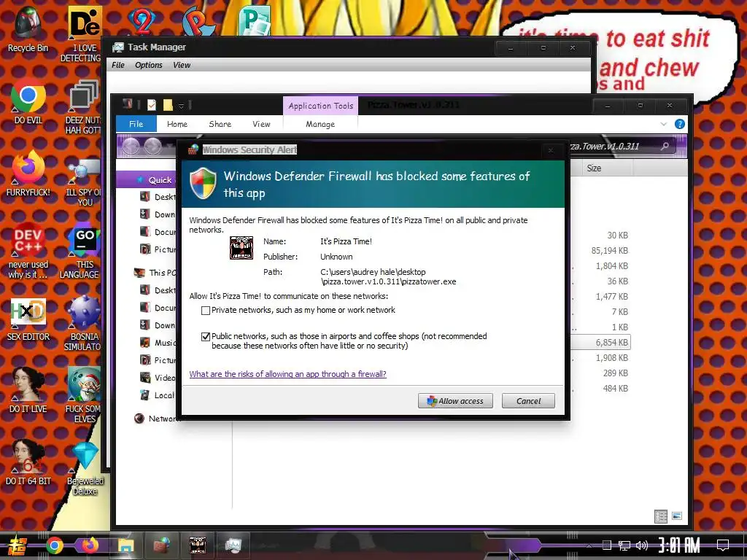Open the firewall risks help link
The width and height of the screenshot is (747, 560).
tap(287, 374)
